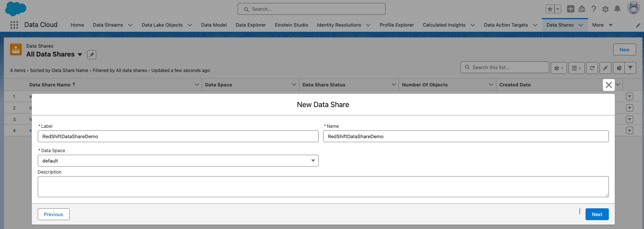Viewport: 644px width, 229px height.
Task: Switch the All Data Shares list view
Action: pyautogui.click(x=80, y=55)
